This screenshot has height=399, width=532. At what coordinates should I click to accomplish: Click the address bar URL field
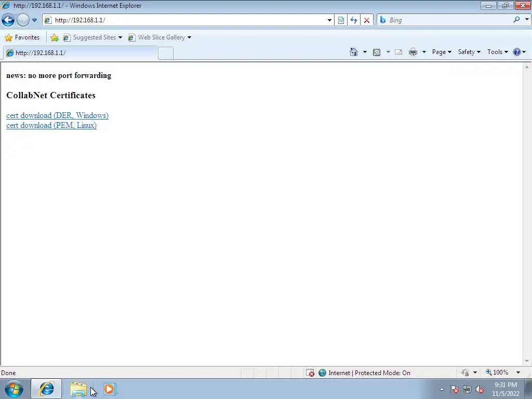(189, 20)
